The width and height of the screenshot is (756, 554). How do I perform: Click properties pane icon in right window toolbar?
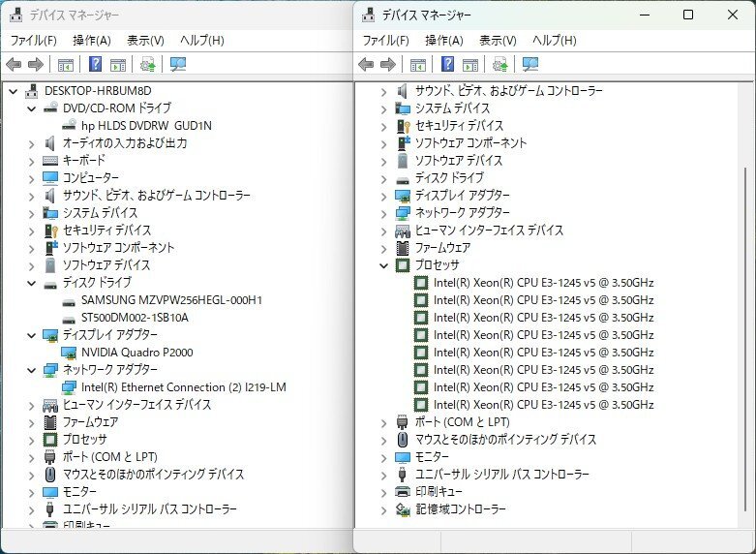pos(470,65)
